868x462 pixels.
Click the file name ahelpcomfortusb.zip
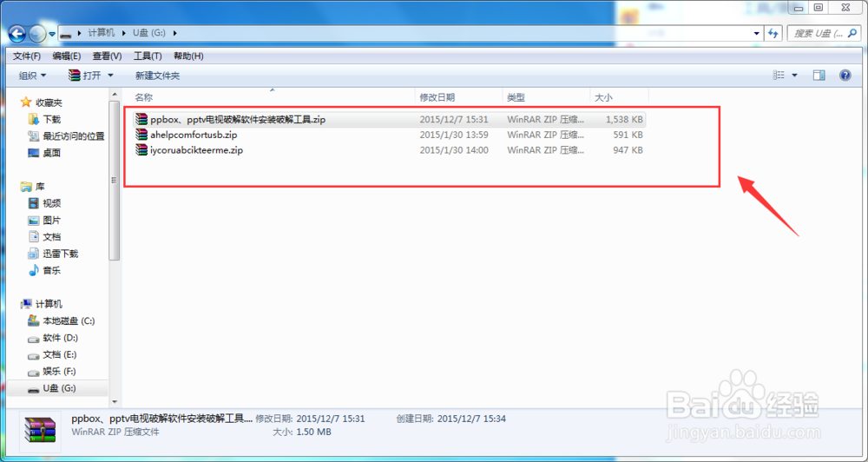(x=194, y=135)
